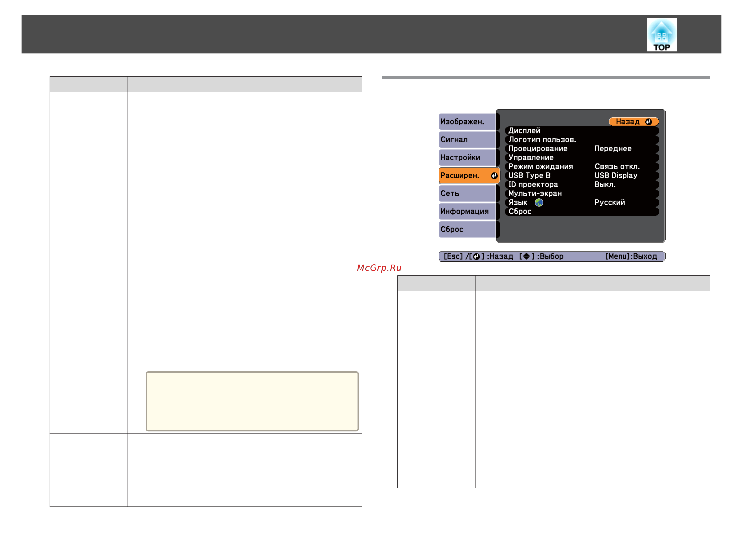
Task: Click the [Menu]:Выход hint in status bar
Action: (x=631, y=256)
